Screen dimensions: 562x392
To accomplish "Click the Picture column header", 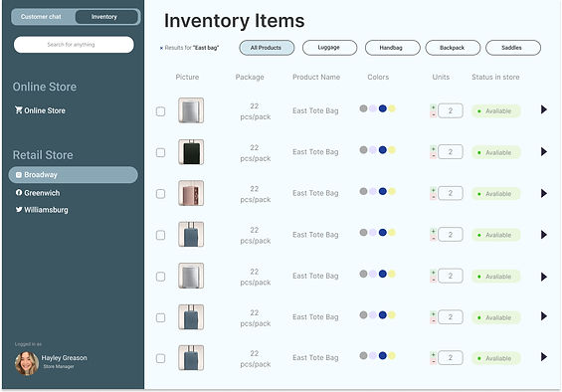I will 187,77.
